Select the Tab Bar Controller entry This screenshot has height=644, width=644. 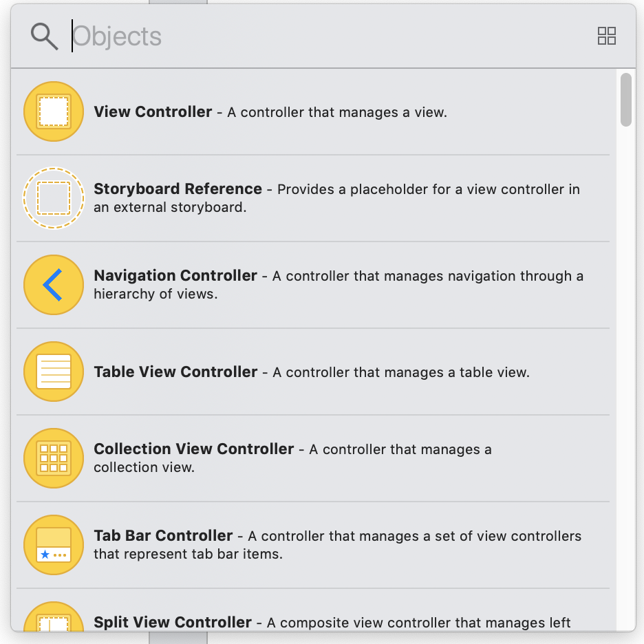tap(310, 545)
